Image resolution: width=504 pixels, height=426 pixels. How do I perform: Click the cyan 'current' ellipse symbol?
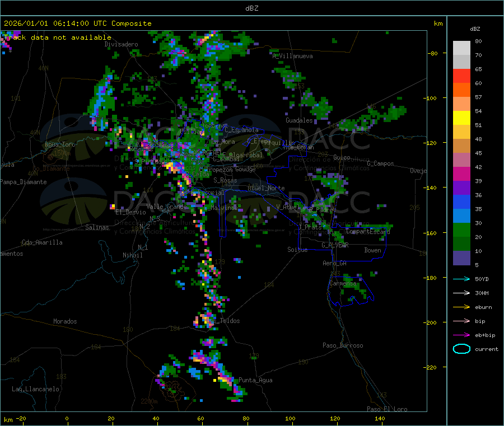coord(461,349)
